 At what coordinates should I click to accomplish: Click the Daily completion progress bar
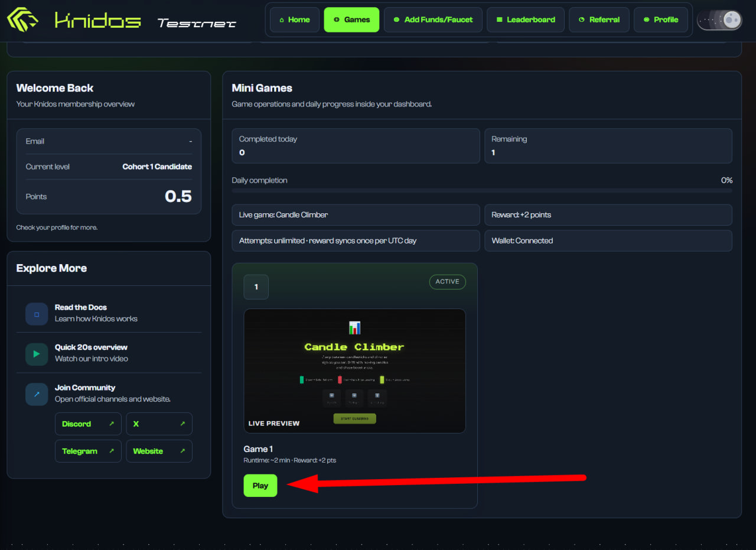(x=482, y=191)
